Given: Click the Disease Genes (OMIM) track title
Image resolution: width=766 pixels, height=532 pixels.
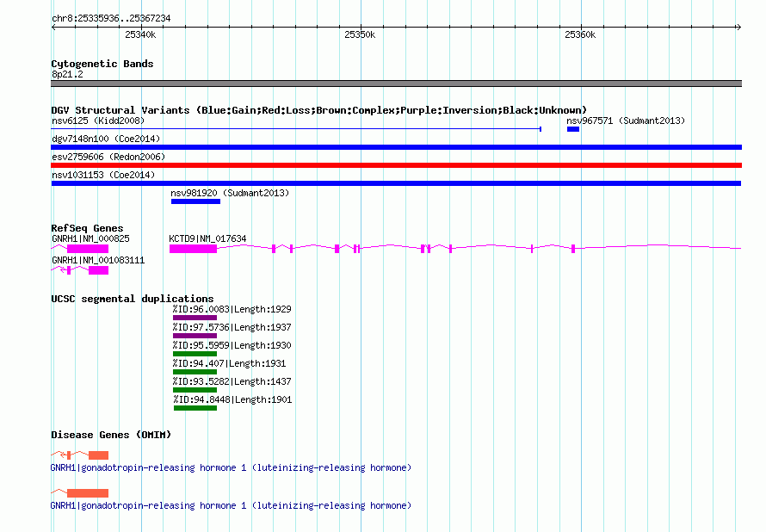Looking at the screenshot, I should [x=111, y=435].
